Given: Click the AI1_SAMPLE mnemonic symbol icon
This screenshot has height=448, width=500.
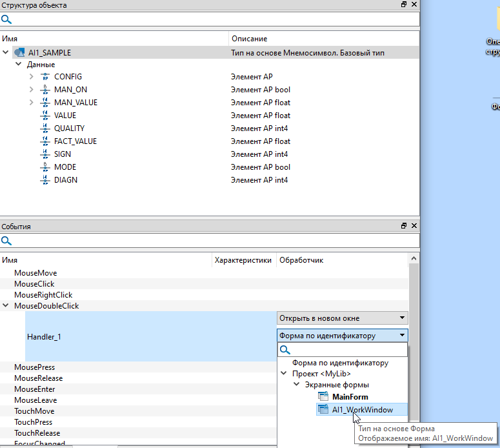Looking at the screenshot, I should tap(19, 52).
